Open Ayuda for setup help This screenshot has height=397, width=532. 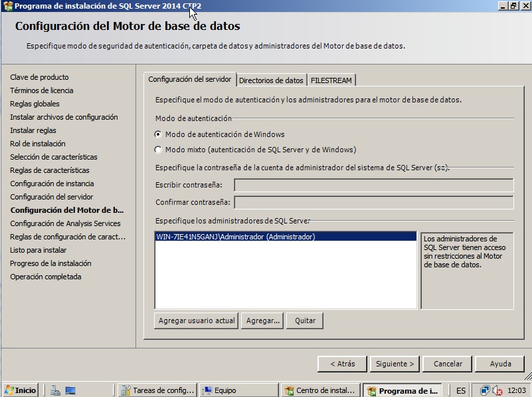click(x=499, y=364)
